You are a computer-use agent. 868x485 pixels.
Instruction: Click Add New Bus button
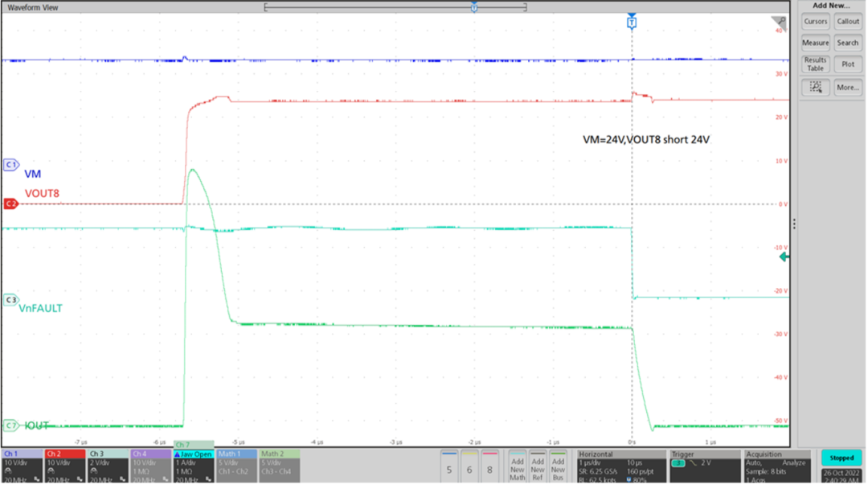click(558, 466)
